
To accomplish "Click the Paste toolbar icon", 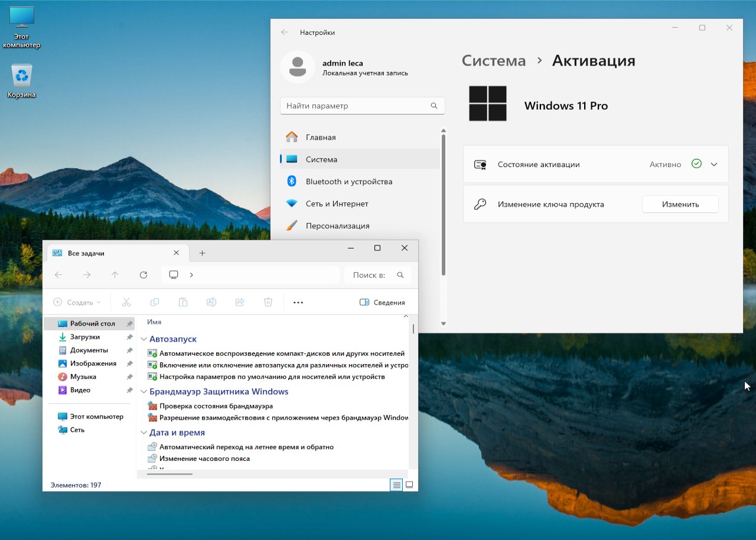I will point(183,302).
